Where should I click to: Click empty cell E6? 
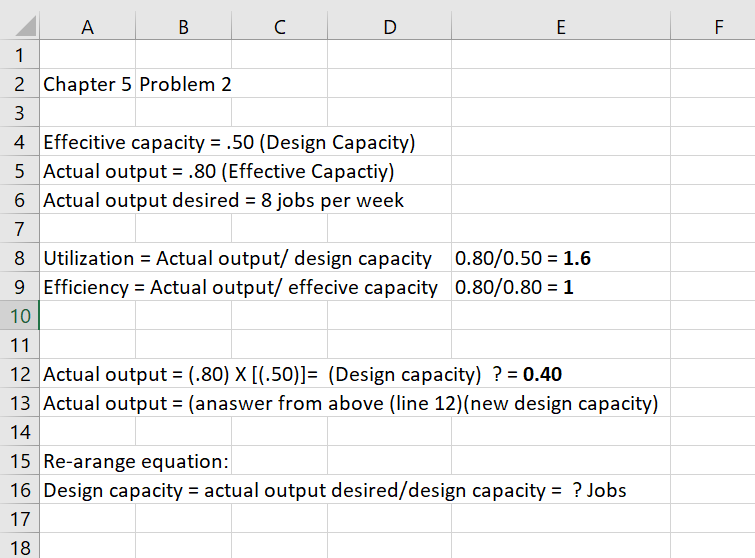click(x=561, y=200)
